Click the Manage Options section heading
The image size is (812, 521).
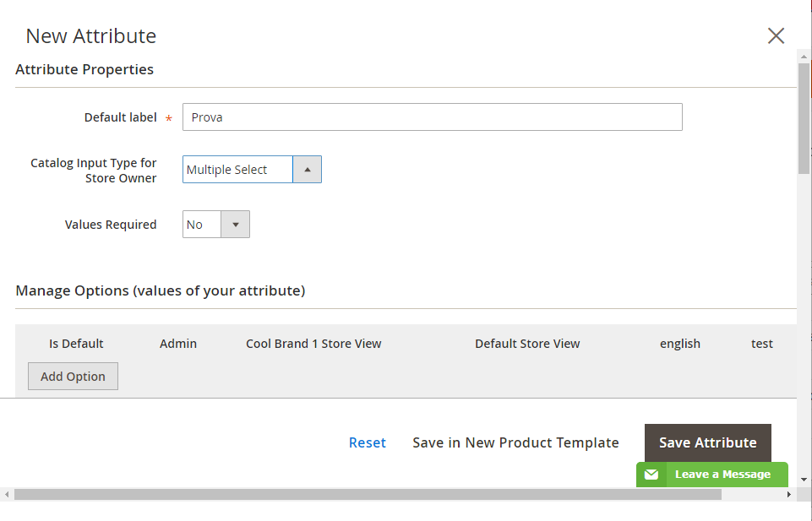click(161, 290)
